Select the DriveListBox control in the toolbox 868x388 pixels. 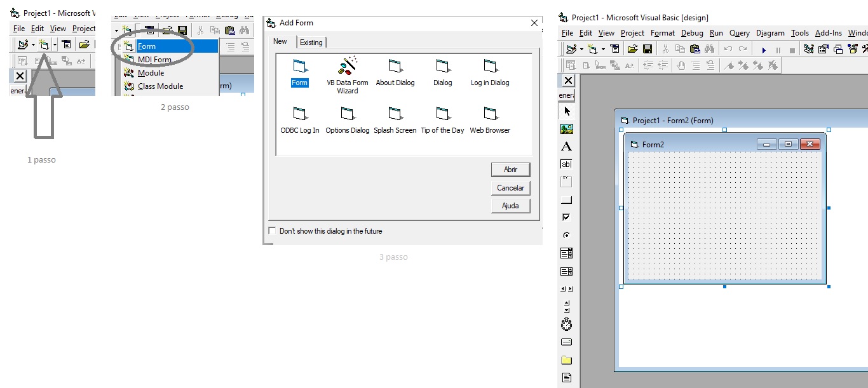566,342
